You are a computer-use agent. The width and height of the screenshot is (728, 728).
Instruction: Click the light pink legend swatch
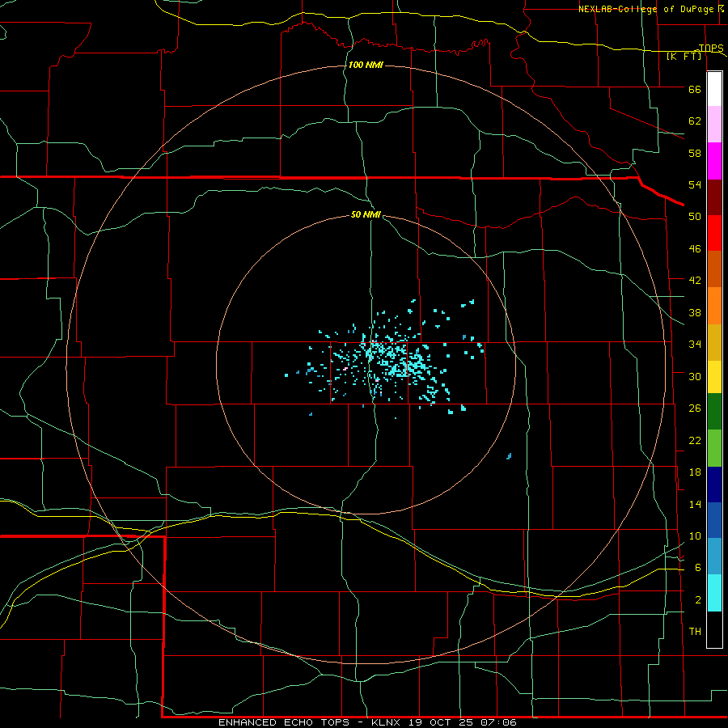point(714,124)
